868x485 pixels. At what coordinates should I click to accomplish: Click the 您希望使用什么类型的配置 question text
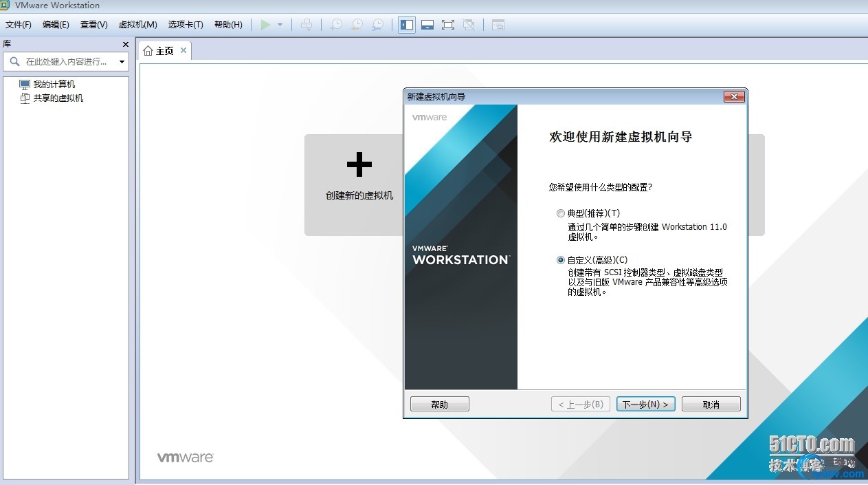pyautogui.click(x=601, y=187)
